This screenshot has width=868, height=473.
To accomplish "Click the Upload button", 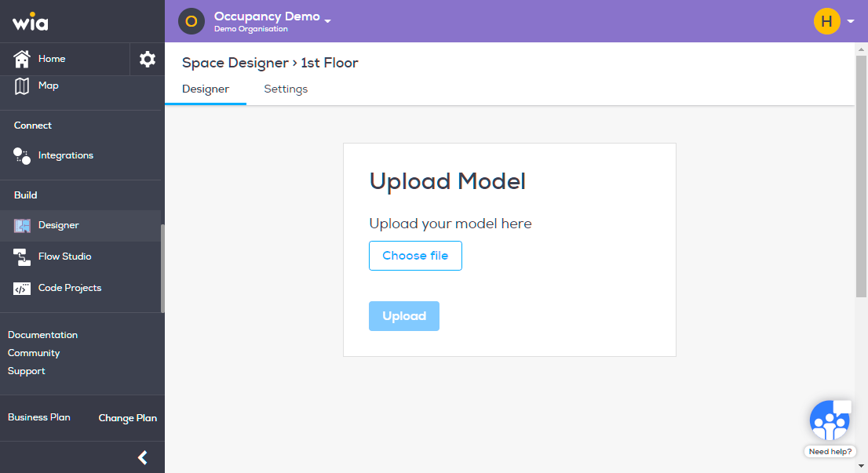I will (404, 316).
